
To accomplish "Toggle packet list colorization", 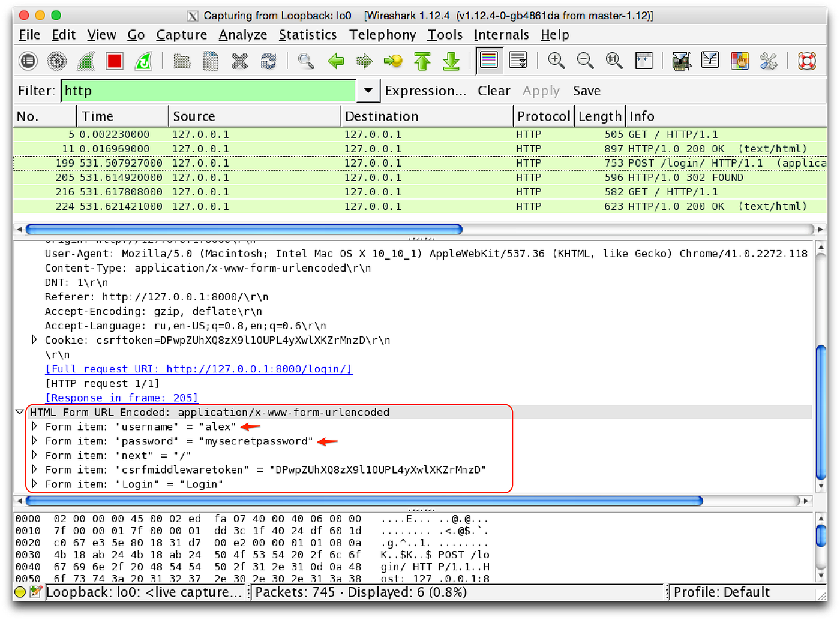I will [x=488, y=61].
